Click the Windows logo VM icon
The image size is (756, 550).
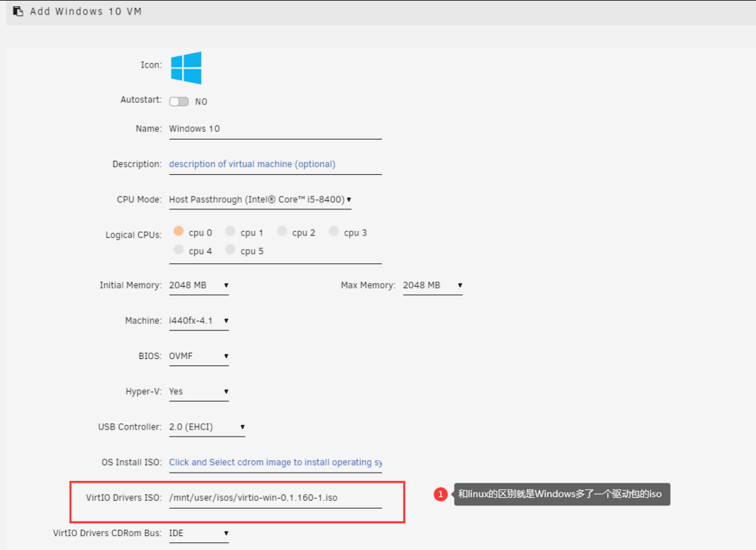point(186,68)
